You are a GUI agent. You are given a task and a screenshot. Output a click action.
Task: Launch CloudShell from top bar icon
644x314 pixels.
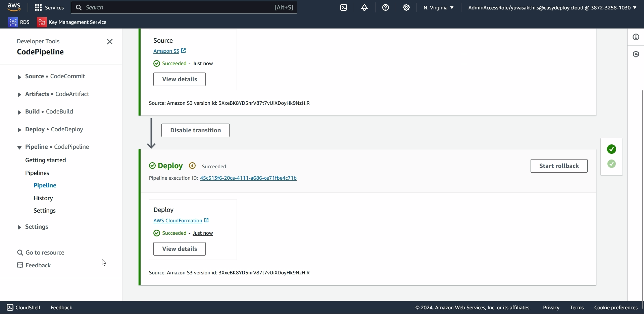coord(344,7)
